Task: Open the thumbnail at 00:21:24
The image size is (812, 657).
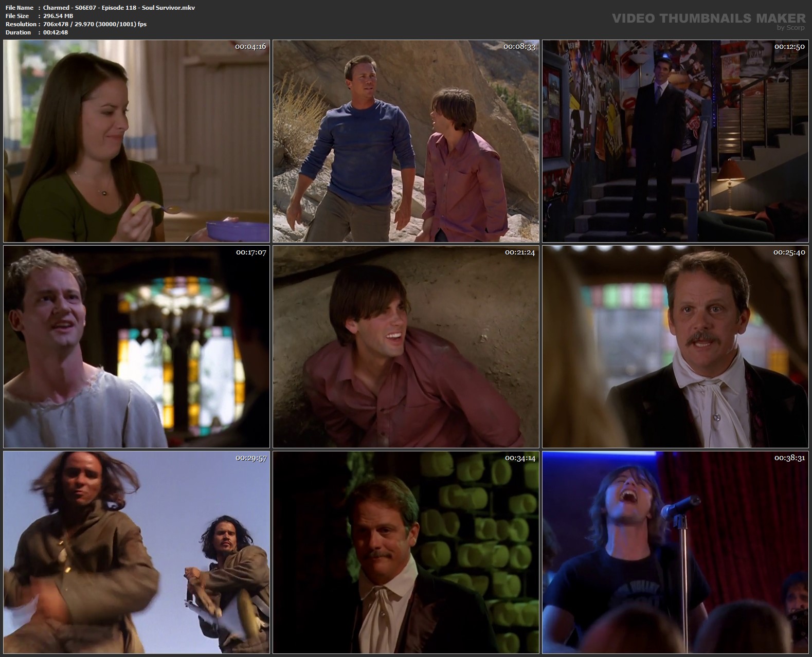Action: (406, 346)
